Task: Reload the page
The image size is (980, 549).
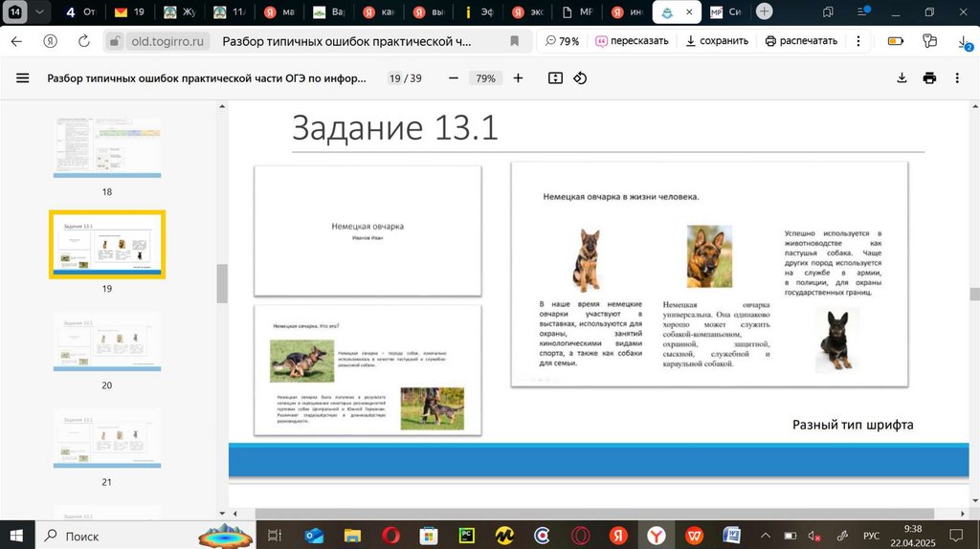Action: click(x=84, y=42)
